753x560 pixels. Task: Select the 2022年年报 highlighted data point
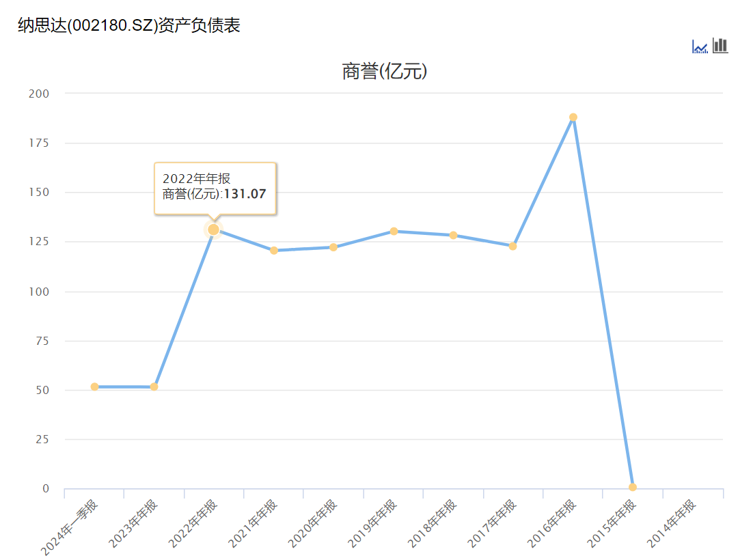pyautogui.click(x=214, y=230)
